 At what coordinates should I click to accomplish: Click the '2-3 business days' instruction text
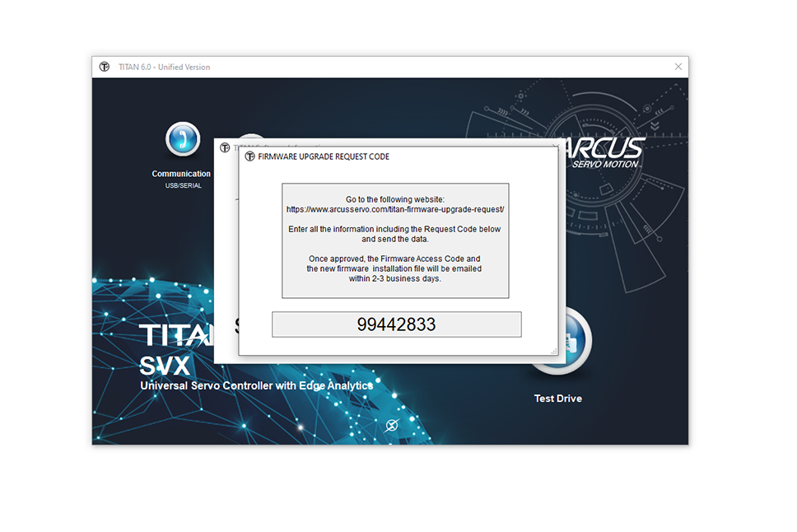(x=395, y=278)
